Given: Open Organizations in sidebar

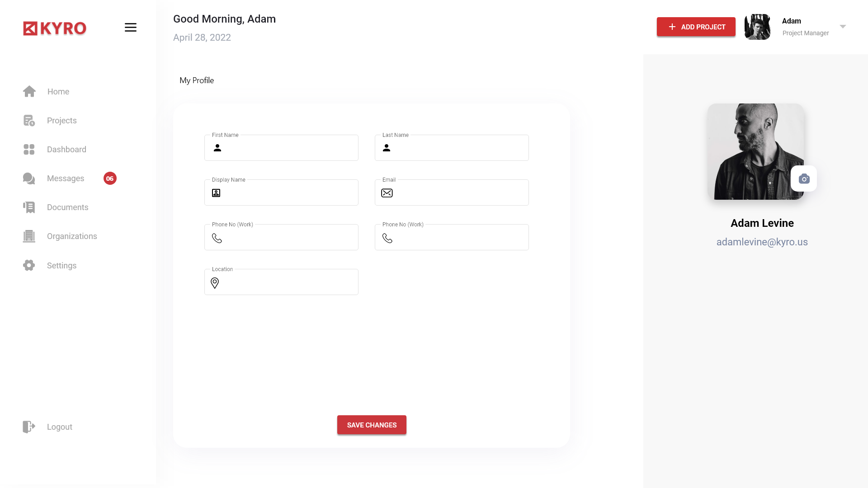Looking at the screenshot, I should 72,236.
